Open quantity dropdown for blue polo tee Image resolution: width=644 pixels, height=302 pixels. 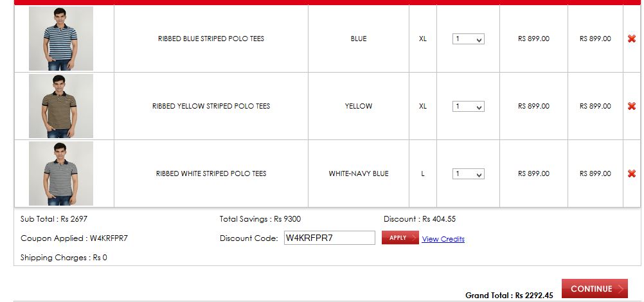[x=469, y=39]
